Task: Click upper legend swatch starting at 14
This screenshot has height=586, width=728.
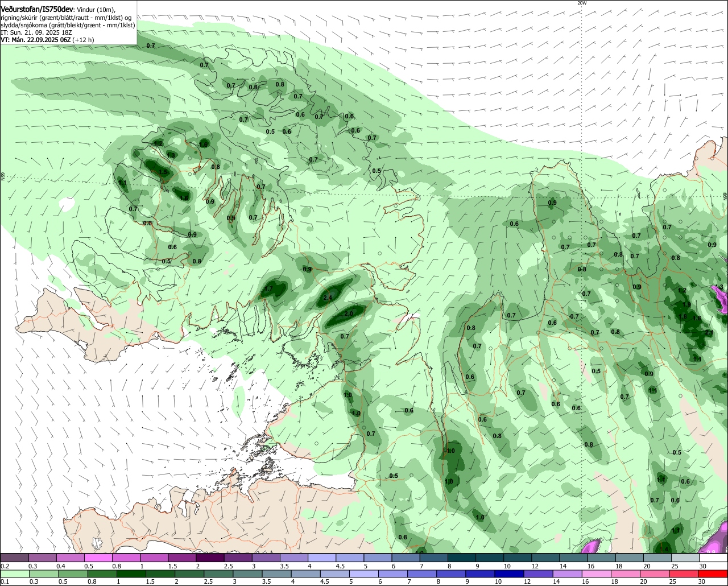Action: (572, 558)
